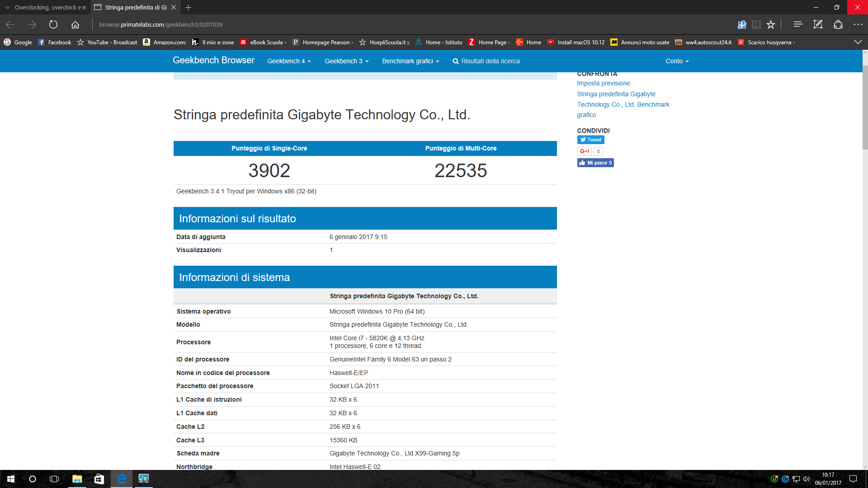This screenshot has width=868, height=488.
Task: Add page to favorites star
Action: (771, 25)
